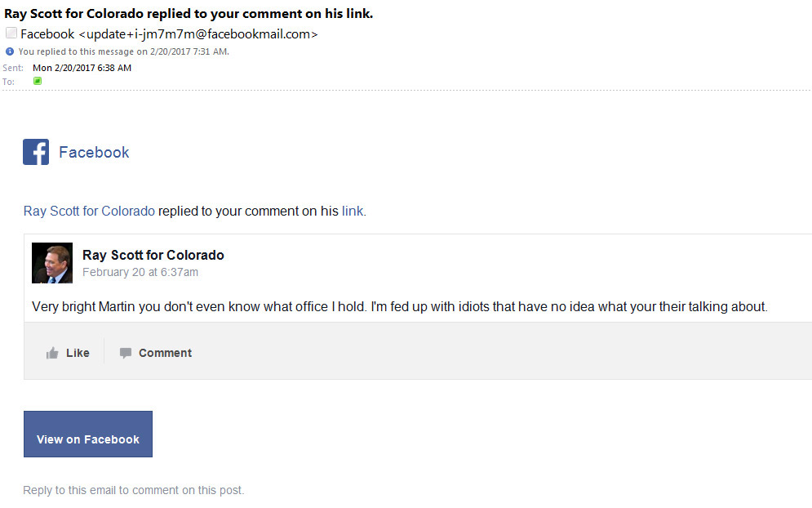Click the thumbs-up Like icon
The height and width of the screenshot is (508, 812).
coord(53,354)
